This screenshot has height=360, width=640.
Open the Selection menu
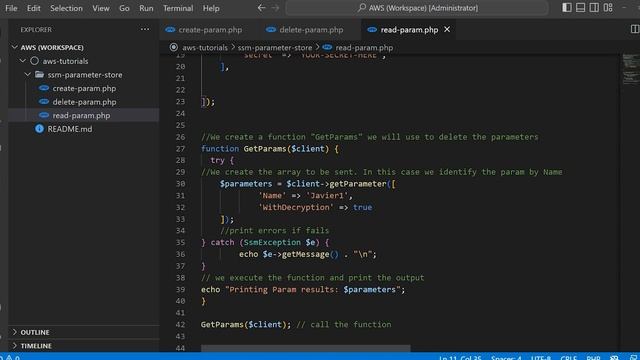coord(66,8)
